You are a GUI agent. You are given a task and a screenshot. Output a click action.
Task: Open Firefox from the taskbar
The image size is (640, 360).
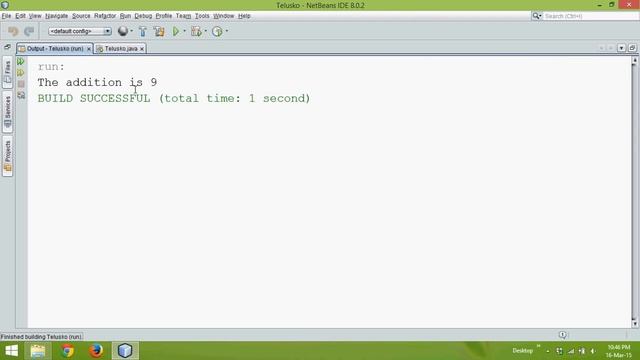coord(96,351)
